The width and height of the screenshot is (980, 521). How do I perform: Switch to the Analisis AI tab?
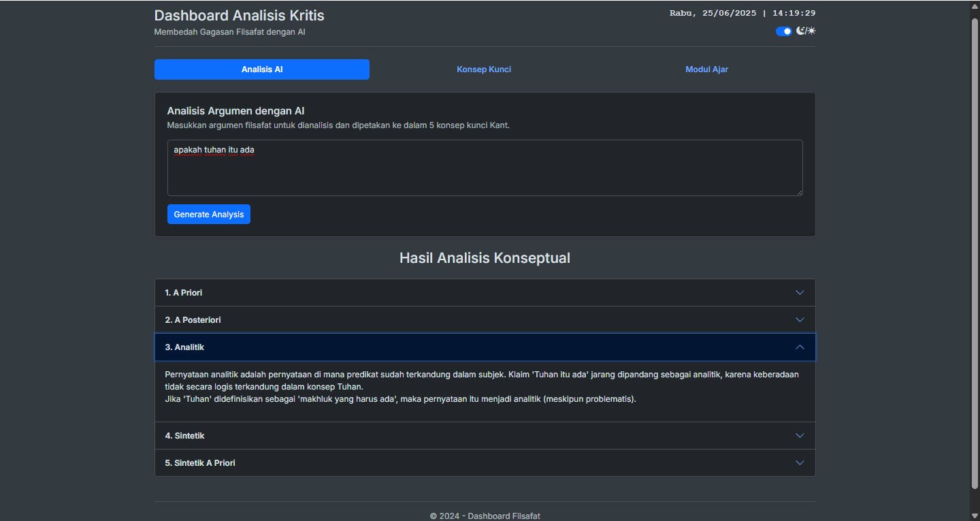(x=262, y=69)
